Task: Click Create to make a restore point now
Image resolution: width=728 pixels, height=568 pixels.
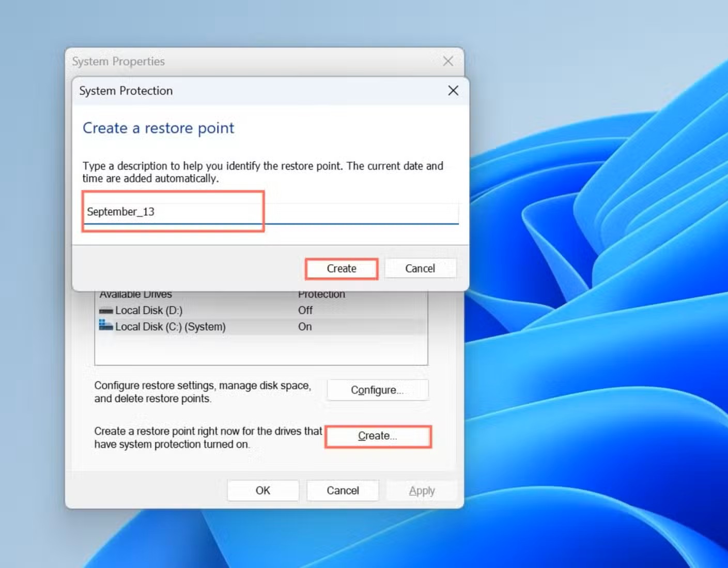Action: click(x=378, y=436)
